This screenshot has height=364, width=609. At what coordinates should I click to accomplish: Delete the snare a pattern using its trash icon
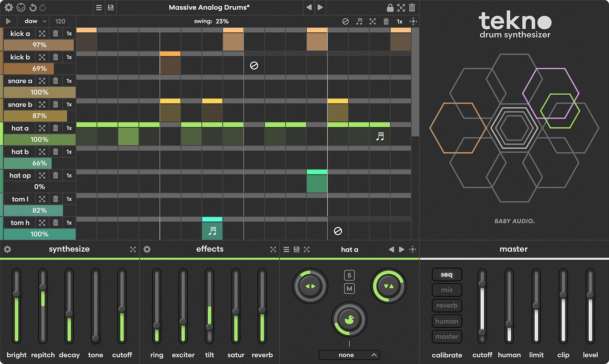(x=55, y=80)
